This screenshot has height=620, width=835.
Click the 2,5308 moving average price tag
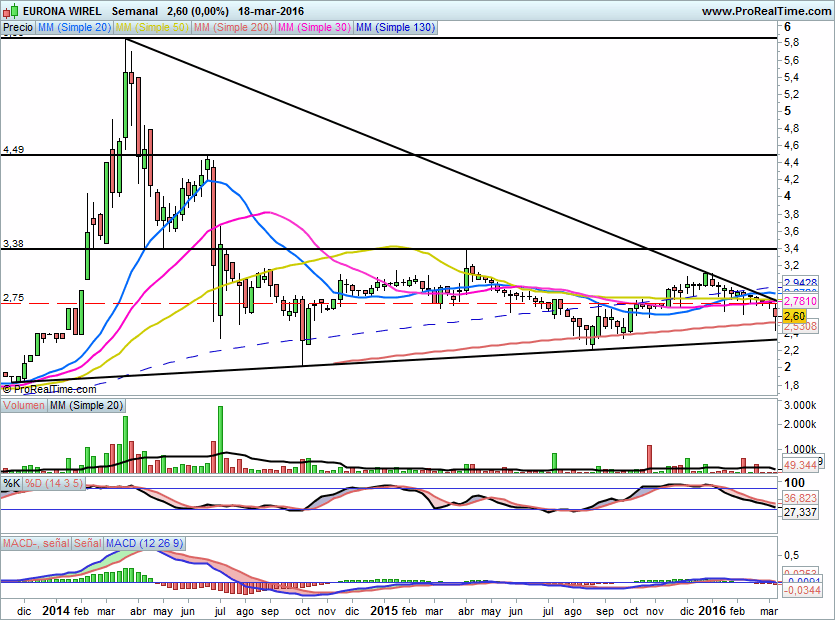[800, 326]
